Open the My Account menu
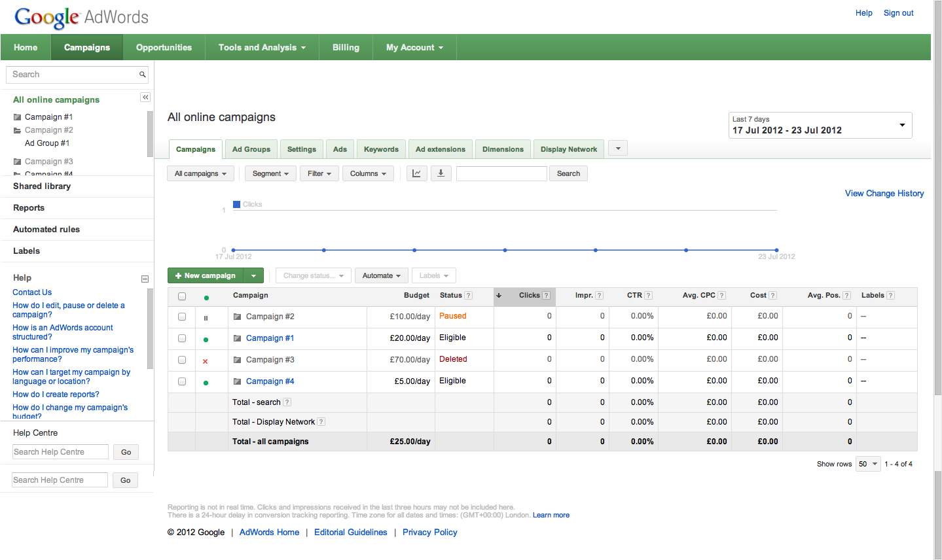 click(414, 47)
